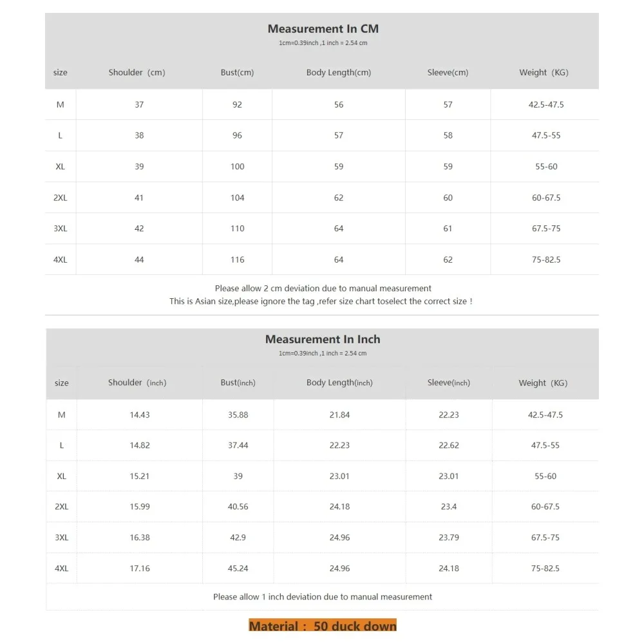
Task: Click the Body Length(inch) column header
Action: (339, 383)
